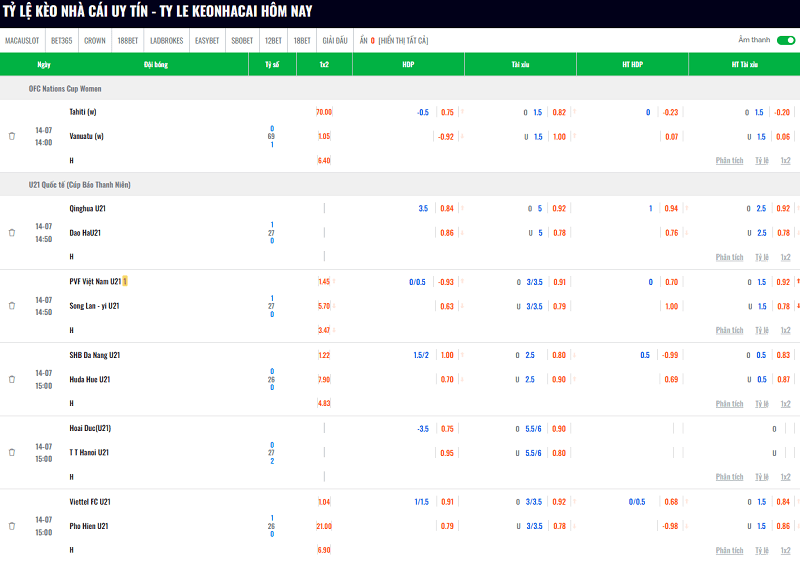Click the icon beside the PVF Việt Nam U21 match
The height and width of the screenshot is (561, 800).
(12, 306)
